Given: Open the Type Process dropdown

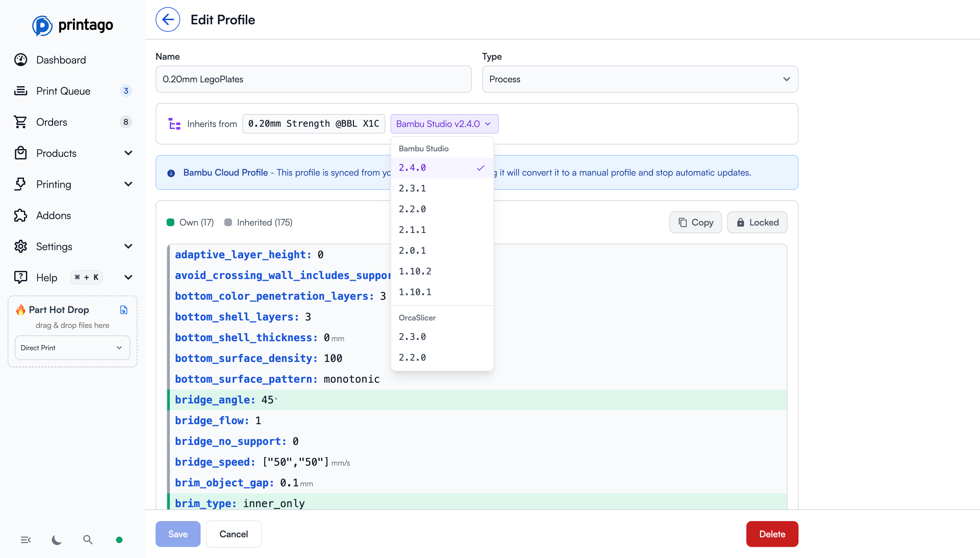Looking at the screenshot, I should tap(640, 79).
